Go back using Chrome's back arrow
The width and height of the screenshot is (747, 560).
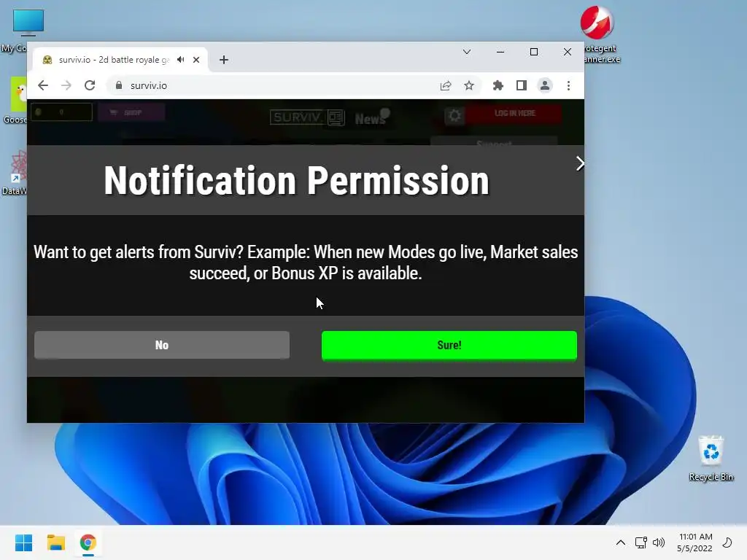coord(43,85)
